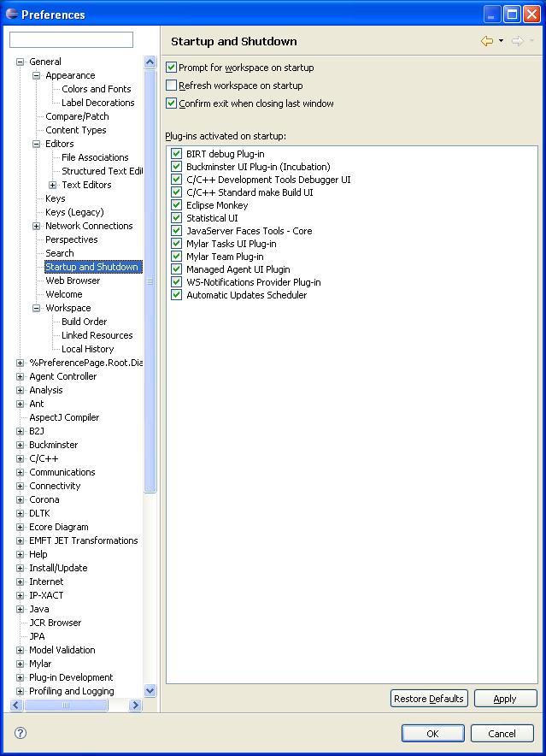This screenshot has width=546, height=756.
Task: Click the preferences filter text field
Action: click(71, 39)
